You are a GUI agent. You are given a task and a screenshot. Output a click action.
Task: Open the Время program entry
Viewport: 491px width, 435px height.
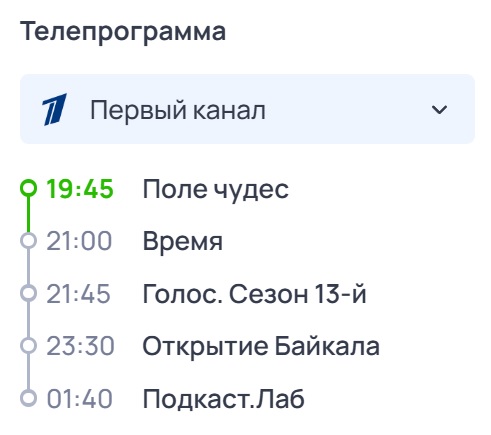(x=183, y=241)
